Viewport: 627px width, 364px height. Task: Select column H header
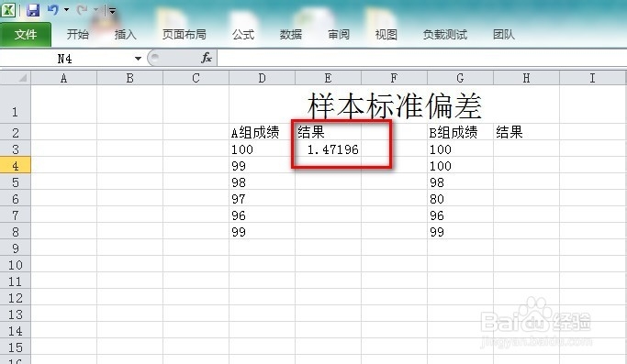(526, 78)
